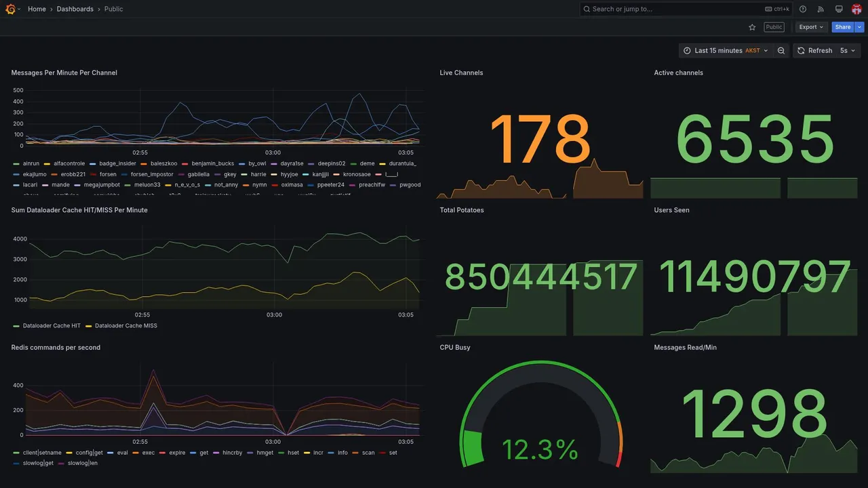Zoom out the time range
Image resolution: width=868 pixels, height=488 pixels.
(x=781, y=51)
